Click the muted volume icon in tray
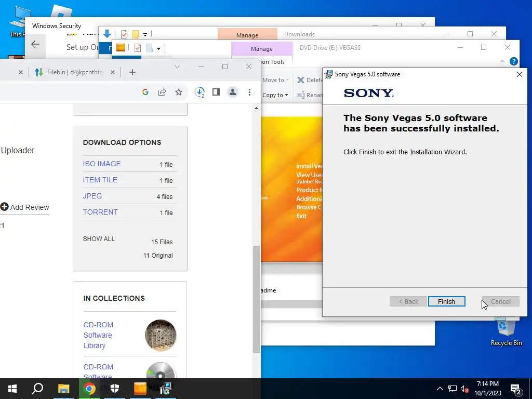 [x=465, y=389]
